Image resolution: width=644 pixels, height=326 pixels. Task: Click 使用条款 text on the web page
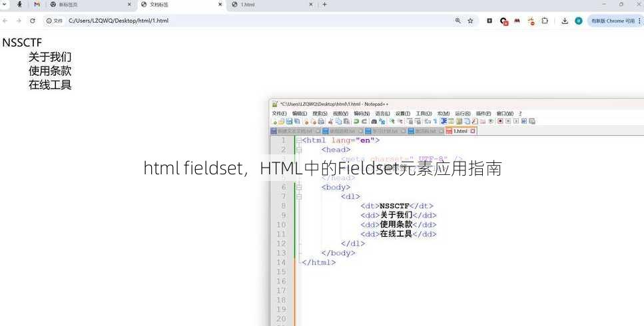click(x=50, y=71)
